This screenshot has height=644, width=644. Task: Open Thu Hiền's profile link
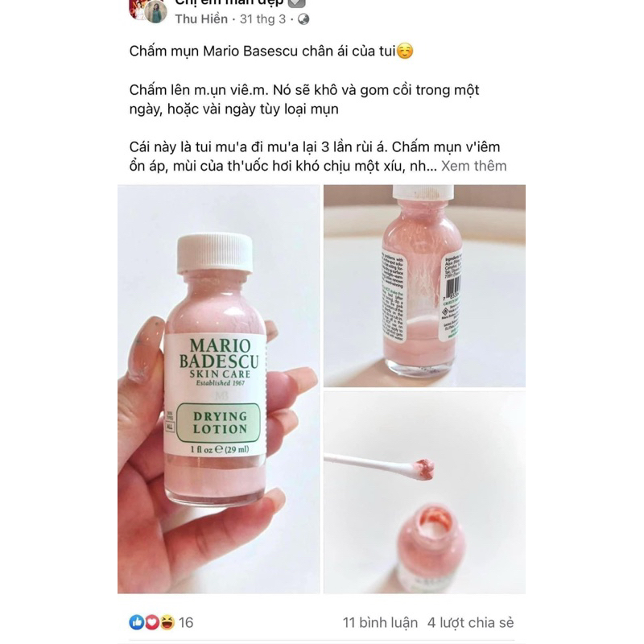(x=201, y=19)
